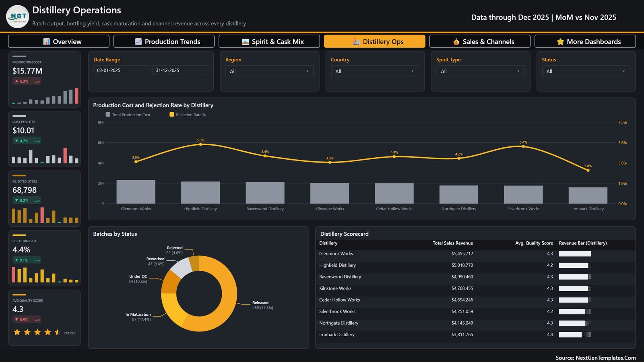Click Ironbark Distillery quality score 4.4

pyautogui.click(x=550, y=335)
